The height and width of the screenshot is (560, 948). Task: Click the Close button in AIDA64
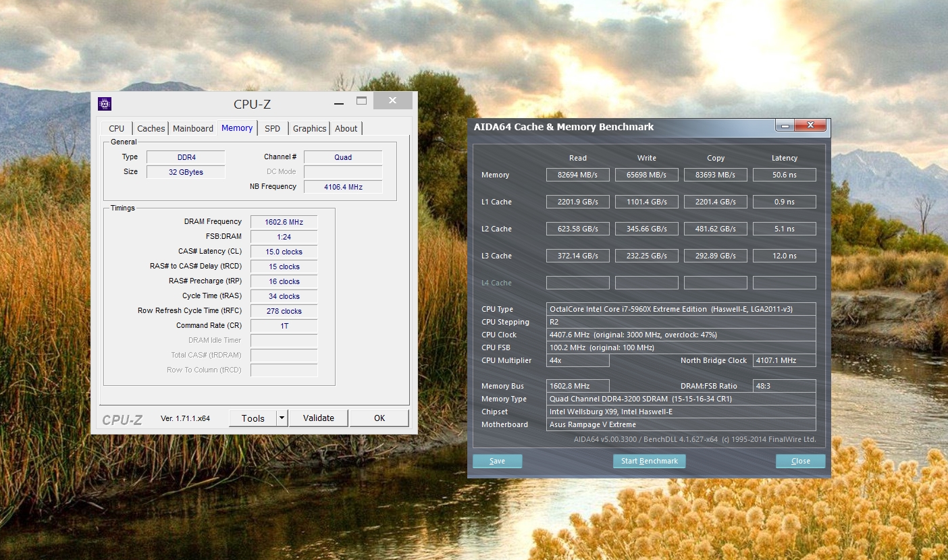coord(801,461)
